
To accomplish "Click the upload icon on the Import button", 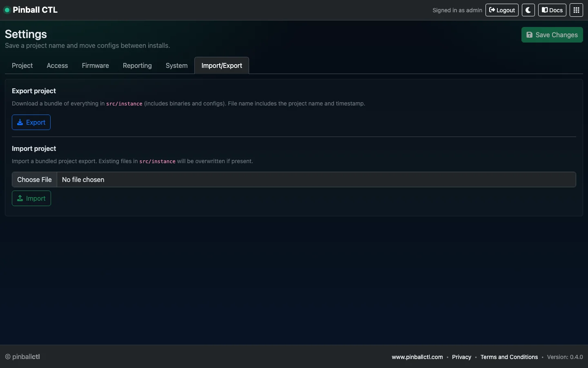I will [x=20, y=198].
